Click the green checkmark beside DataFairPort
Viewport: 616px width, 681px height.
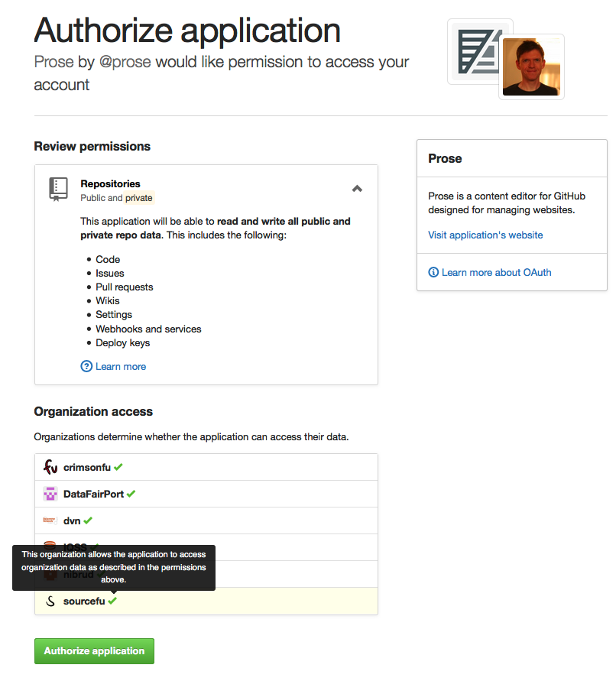click(131, 494)
